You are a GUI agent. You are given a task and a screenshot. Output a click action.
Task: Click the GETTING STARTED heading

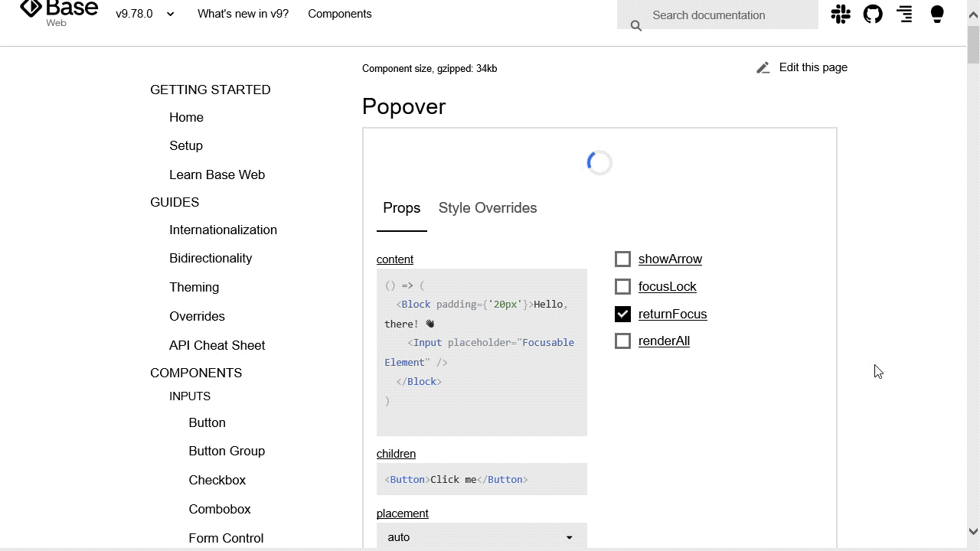pyautogui.click(x=211, y=90)
